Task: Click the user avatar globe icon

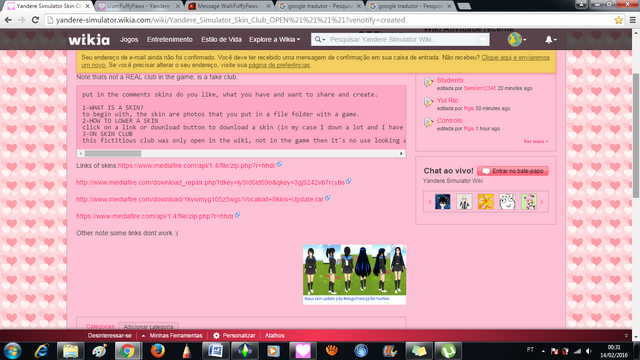Action: click(514, 40)
